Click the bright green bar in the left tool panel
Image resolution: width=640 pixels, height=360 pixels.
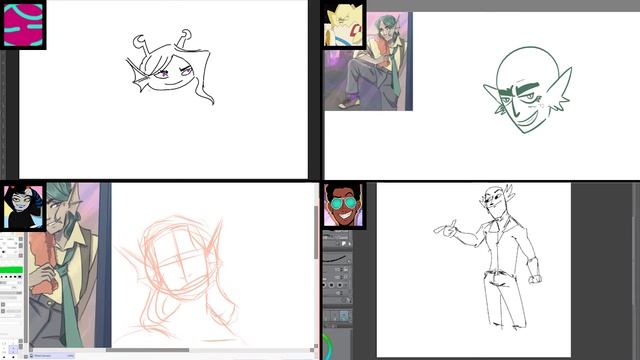click(x=11, y=270)
